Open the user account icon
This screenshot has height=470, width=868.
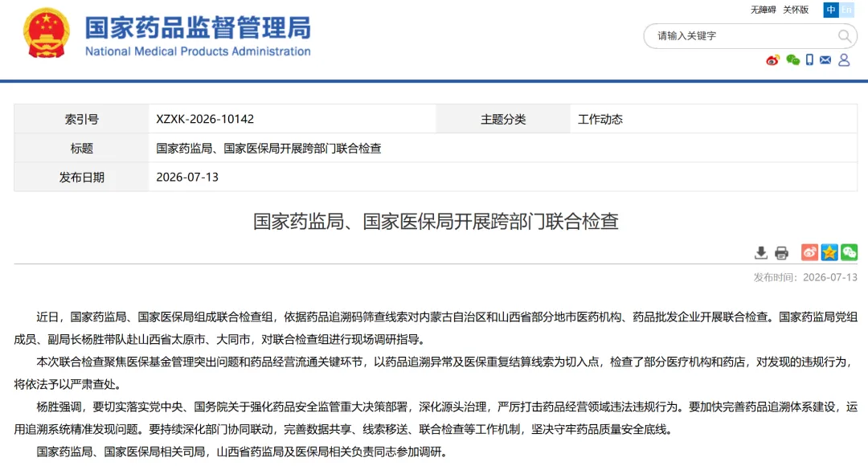tap(844, 59)
